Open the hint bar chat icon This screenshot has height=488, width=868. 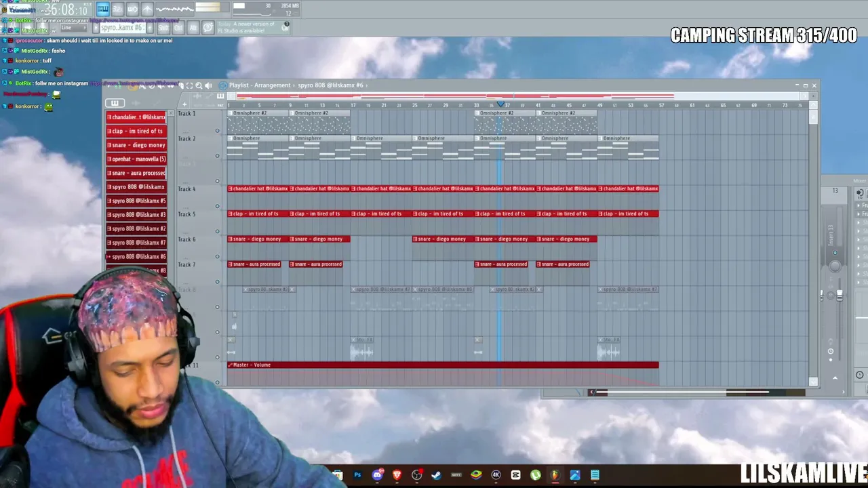(x=208, y=28)
